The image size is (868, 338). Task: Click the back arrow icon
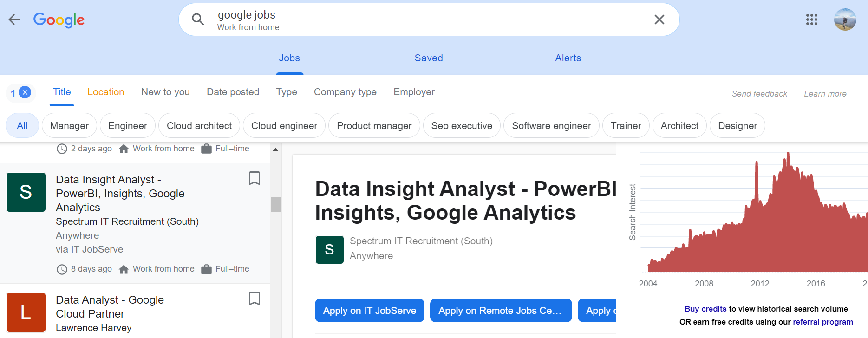click(x=14, y=19)
